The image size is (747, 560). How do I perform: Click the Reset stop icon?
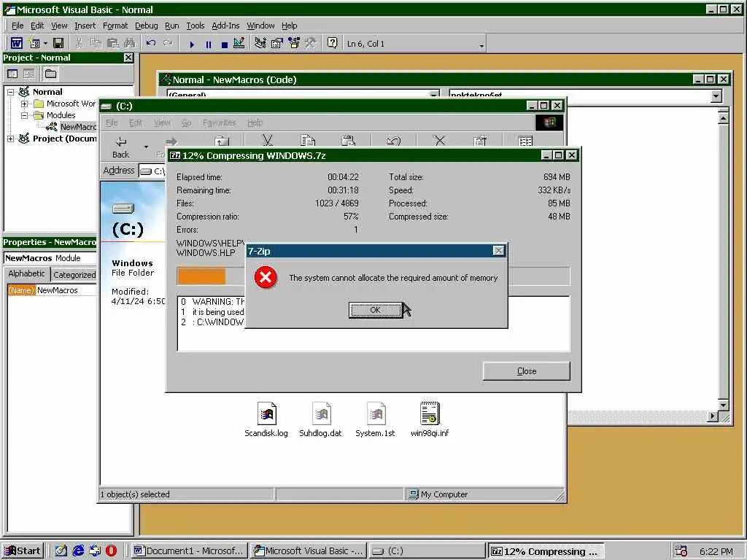click(225, 44)
